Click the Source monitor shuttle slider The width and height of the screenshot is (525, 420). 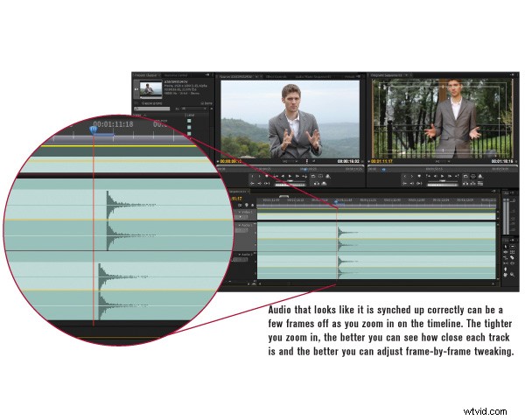(290, 181)
